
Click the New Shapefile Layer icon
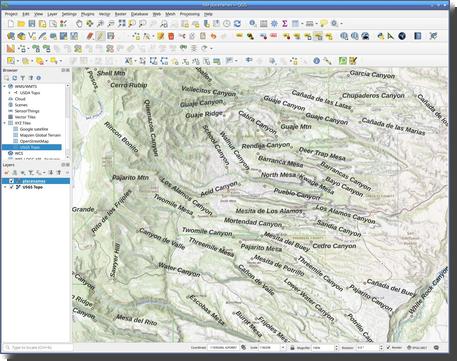[32, 36]
